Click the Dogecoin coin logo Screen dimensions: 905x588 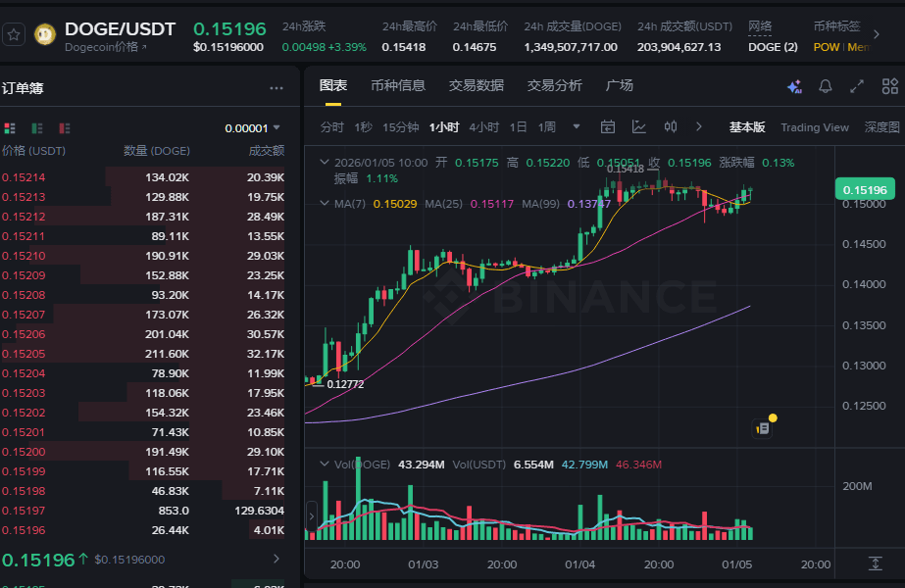45,34
